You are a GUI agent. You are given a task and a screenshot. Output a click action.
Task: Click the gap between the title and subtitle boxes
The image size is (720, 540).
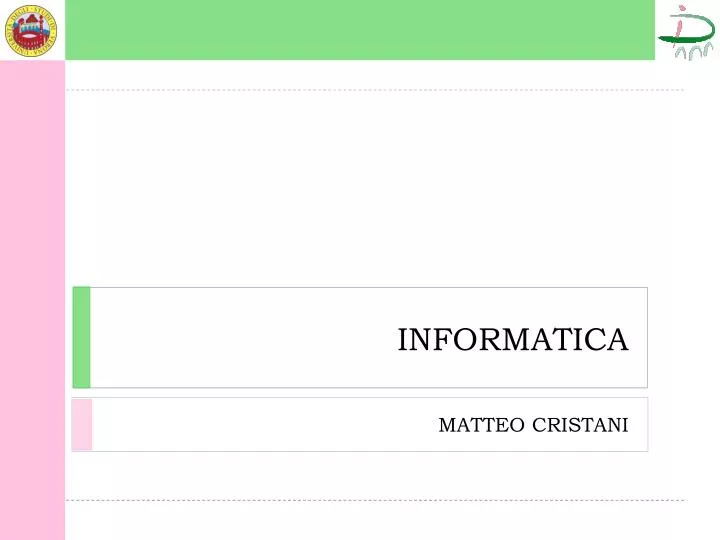click(360, 393)
